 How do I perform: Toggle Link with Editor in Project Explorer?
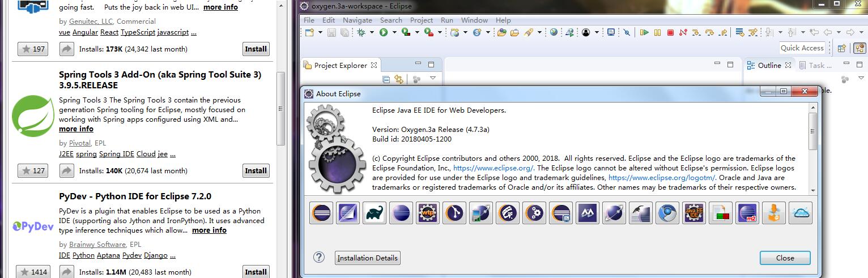pyautogui.click(x=399, y=79)
